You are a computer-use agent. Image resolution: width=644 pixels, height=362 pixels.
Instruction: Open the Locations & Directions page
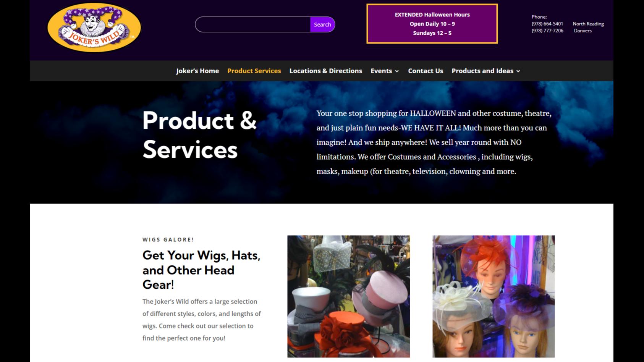tap(325, 71)
